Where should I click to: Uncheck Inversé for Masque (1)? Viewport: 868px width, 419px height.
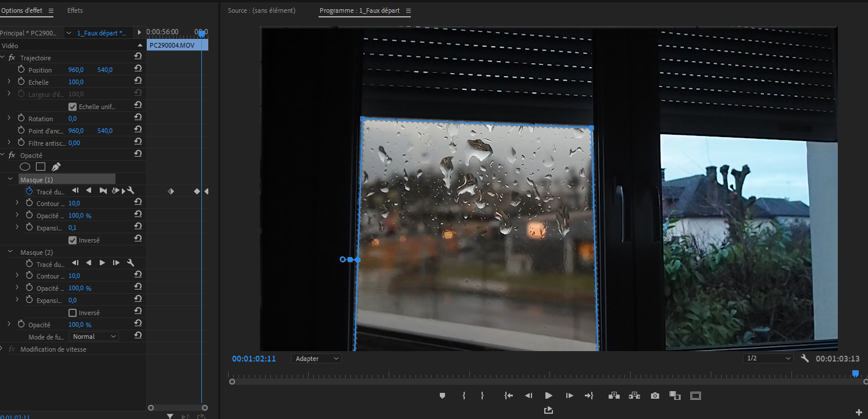pyautogui.click(x=73, y=240)
